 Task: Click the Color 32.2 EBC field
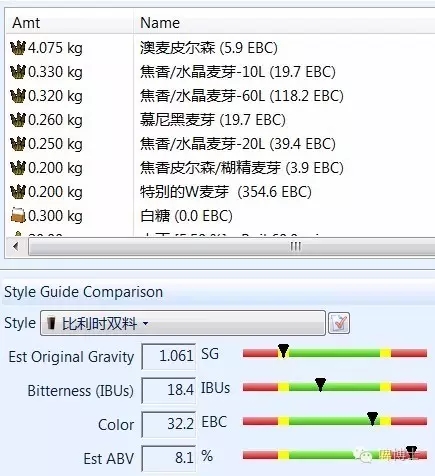[169, 424]
